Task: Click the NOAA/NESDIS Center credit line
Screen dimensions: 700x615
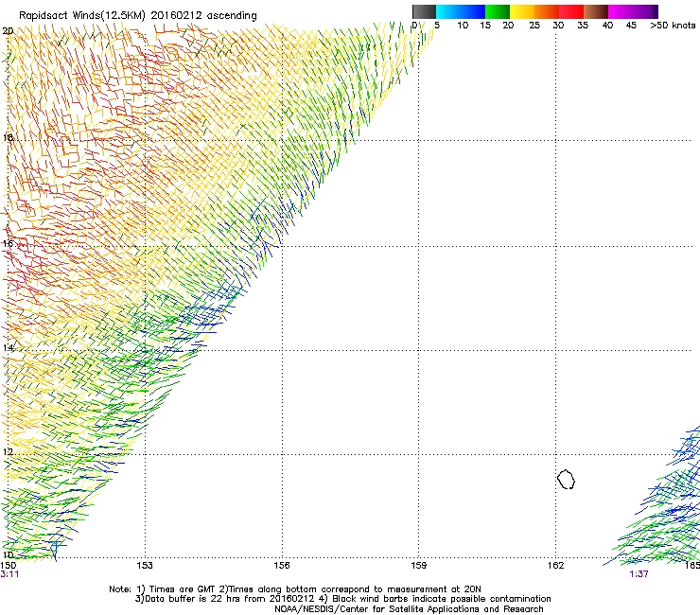Action: click(x=409, y=609)
